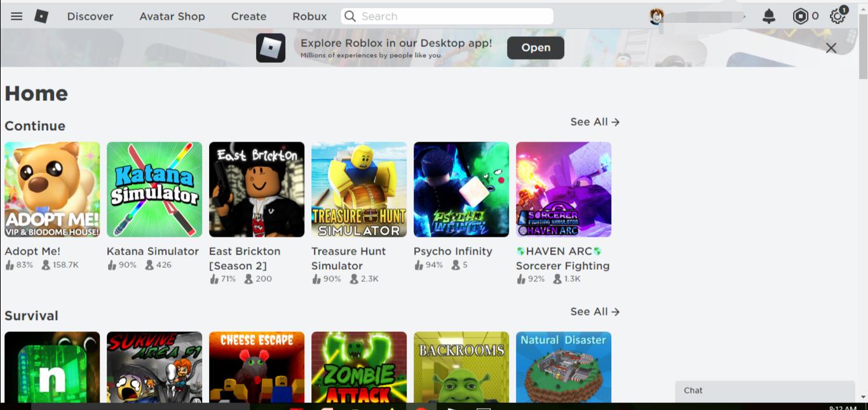
Task: Click the players icon beside 158.7K
Action: pos(46,265)
